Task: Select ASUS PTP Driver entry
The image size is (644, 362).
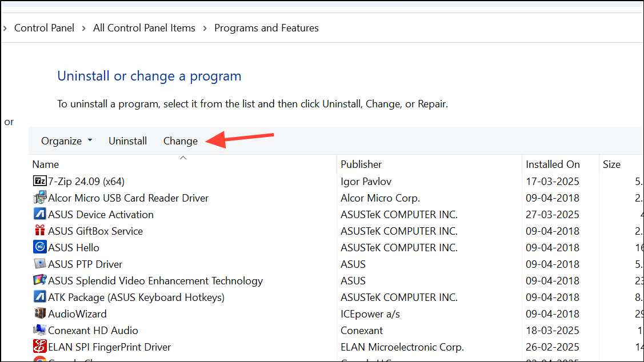Action: pyautogui.click(x=85, y=264)
